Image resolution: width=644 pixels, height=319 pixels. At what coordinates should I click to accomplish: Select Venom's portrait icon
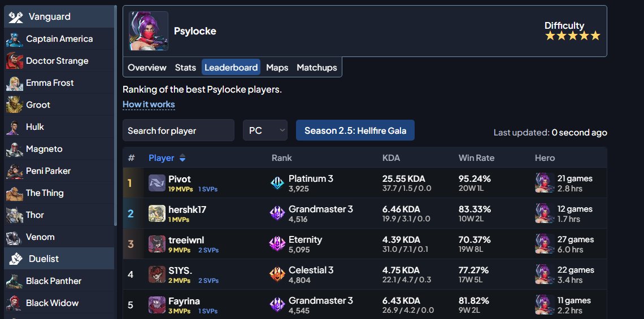14,237
